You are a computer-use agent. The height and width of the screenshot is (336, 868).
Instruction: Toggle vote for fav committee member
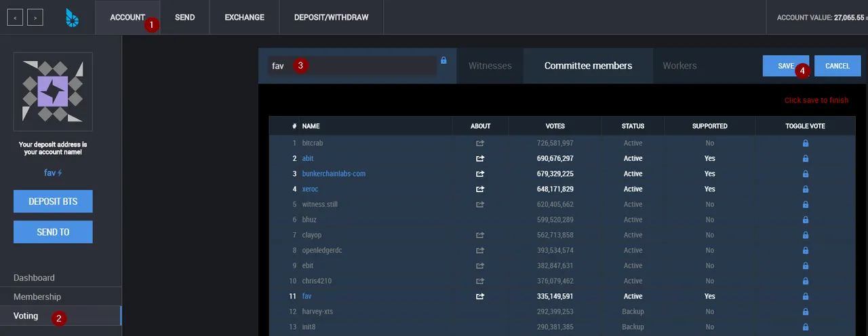pyautogui.click(x=806, y=297)
